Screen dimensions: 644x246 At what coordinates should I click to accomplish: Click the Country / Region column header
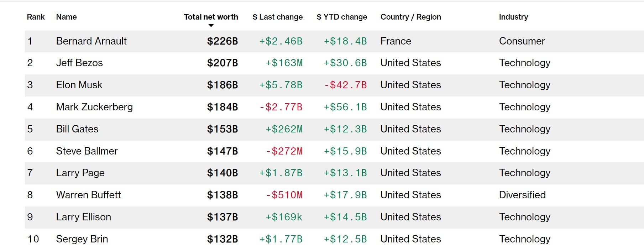click(410, 17)
